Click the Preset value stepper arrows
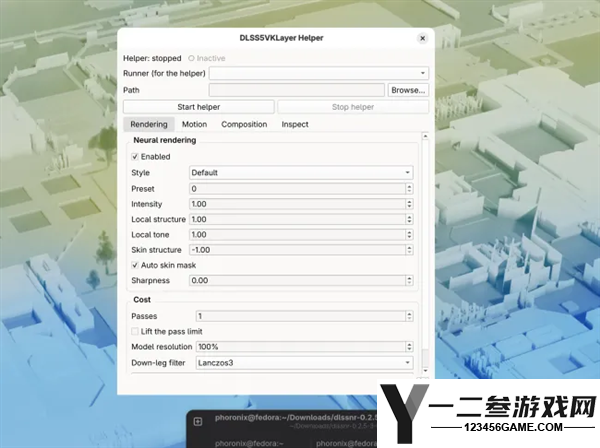The image size is (600, 448). coord(409,189)
